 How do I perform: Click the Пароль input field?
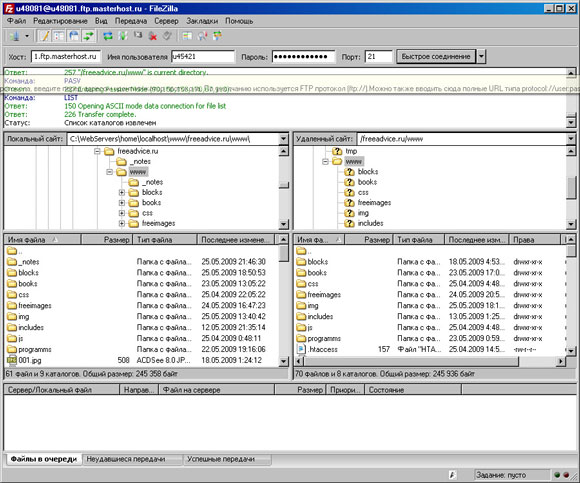[x=303, y=57]
